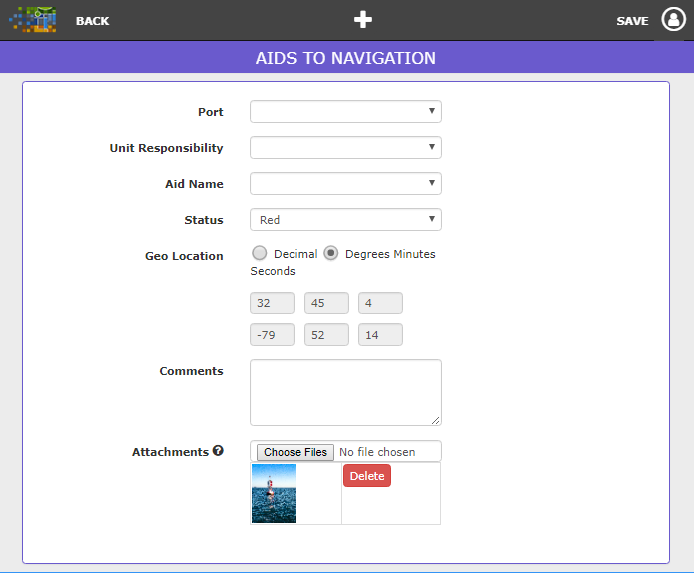Click the Attachments label
The height and width of the screenshot is (573, 694).
coord(170,452)
